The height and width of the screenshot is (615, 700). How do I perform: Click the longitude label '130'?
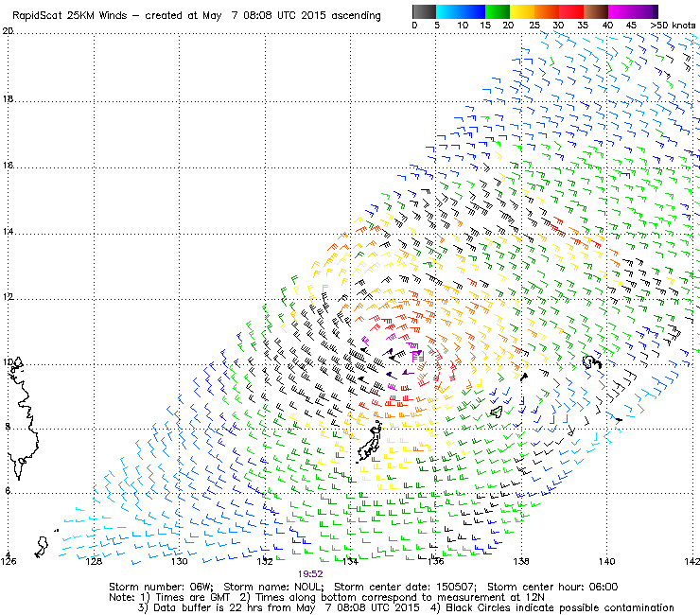180,561
